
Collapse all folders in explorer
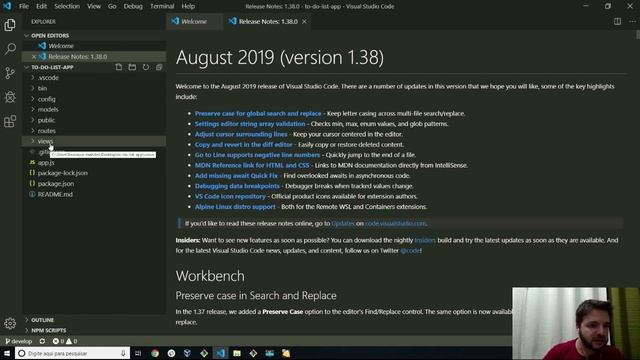[x=159, y=67]
